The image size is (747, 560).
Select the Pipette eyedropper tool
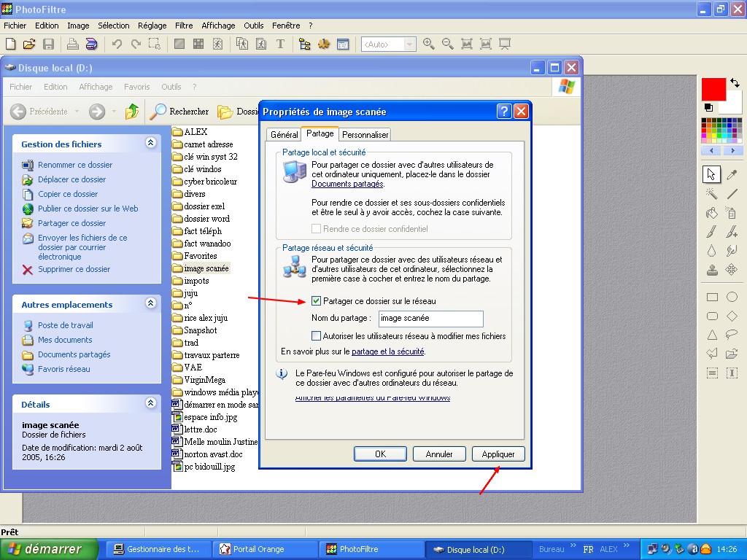(732, 174)
